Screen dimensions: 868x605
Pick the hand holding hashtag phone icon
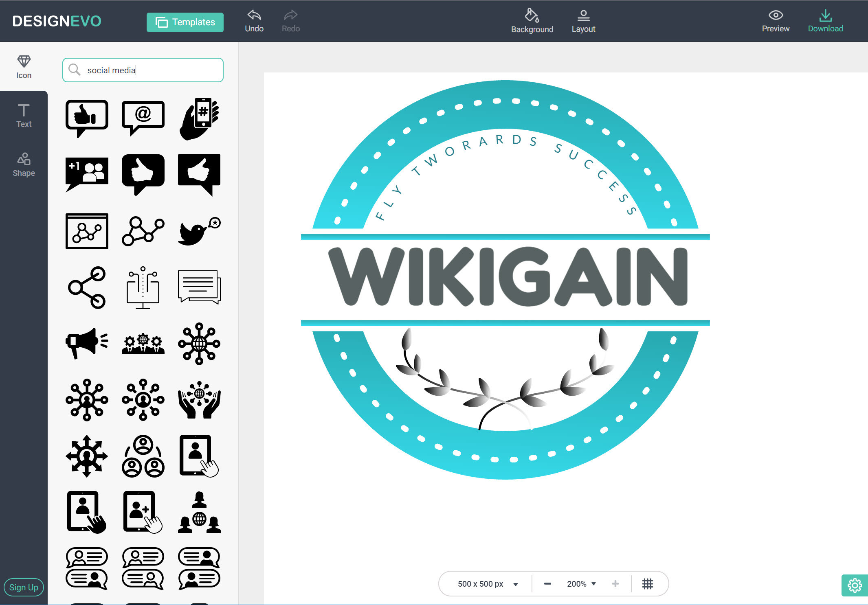pos(199,118)
